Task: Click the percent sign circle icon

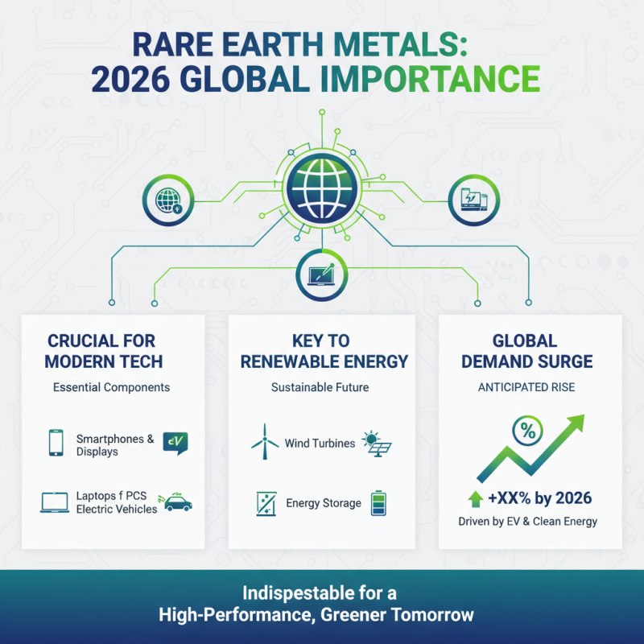Action: 528,431
